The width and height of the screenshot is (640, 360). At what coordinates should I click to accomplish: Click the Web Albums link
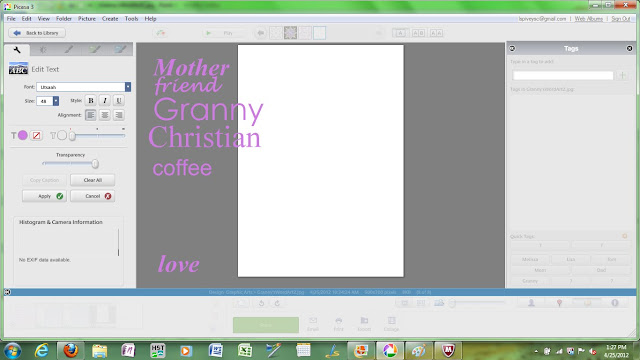pyautogui.click(x=589, y=19)
